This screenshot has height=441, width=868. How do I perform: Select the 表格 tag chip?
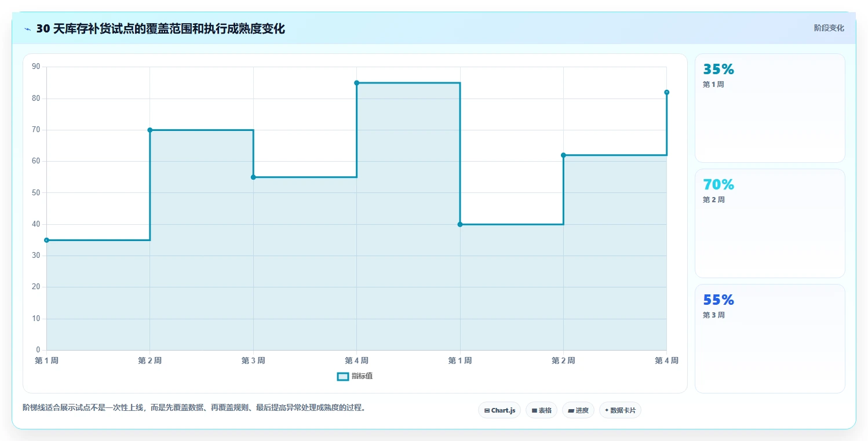click(541, 410)
